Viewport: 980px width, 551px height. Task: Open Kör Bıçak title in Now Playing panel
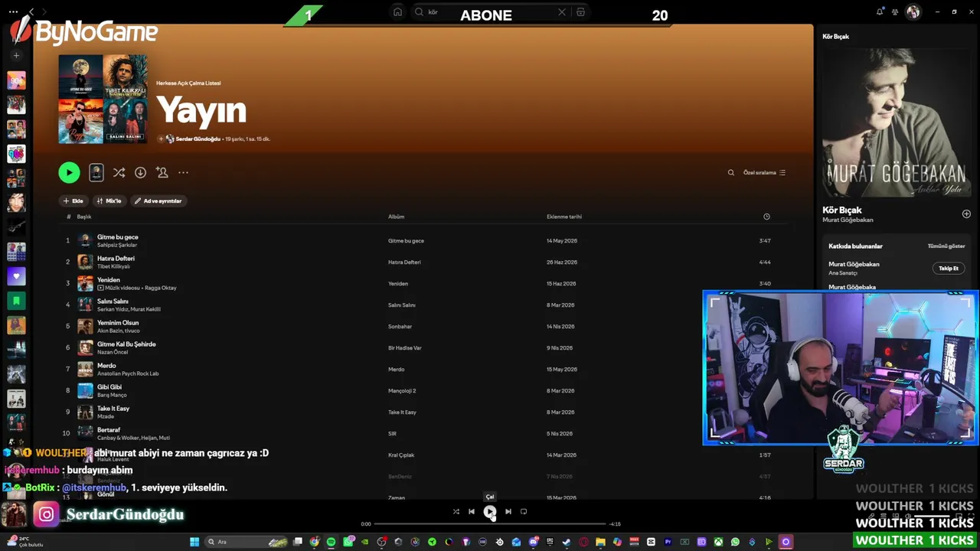coord(842,210)
